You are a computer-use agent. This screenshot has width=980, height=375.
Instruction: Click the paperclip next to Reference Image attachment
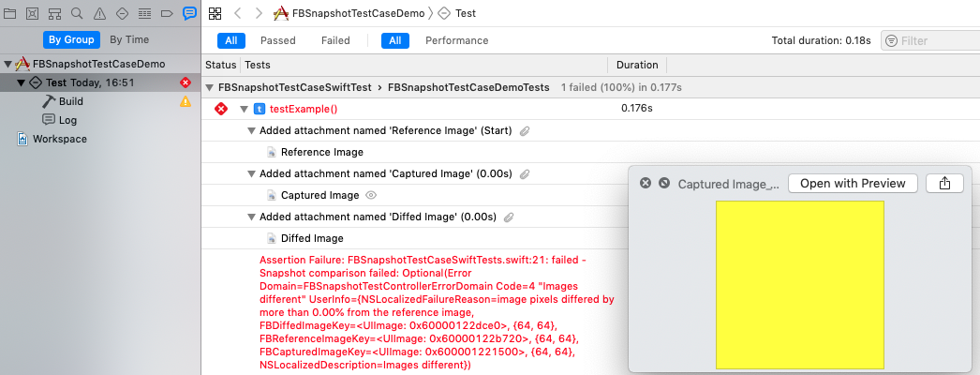tap(525, 131)
